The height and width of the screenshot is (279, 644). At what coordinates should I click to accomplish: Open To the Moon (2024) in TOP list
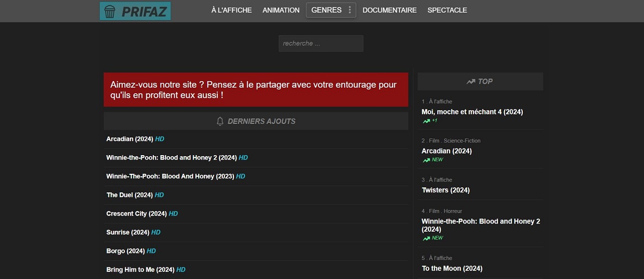[452, 268]
